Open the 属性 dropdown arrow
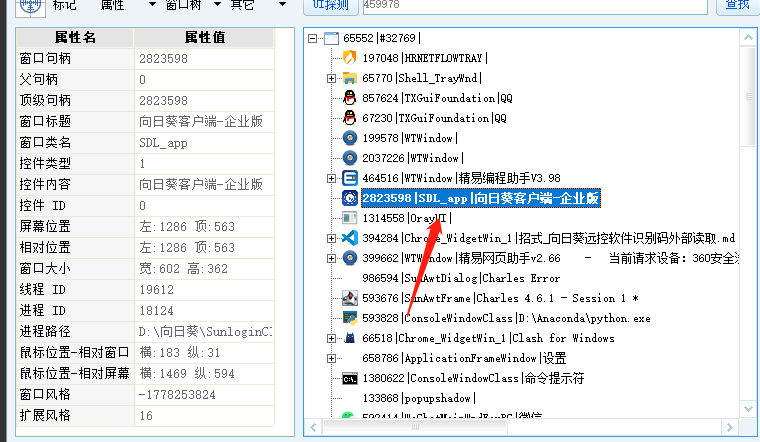The width and height of the screenshot is (760, 442). pyautogui.click(x=152, y=4)
